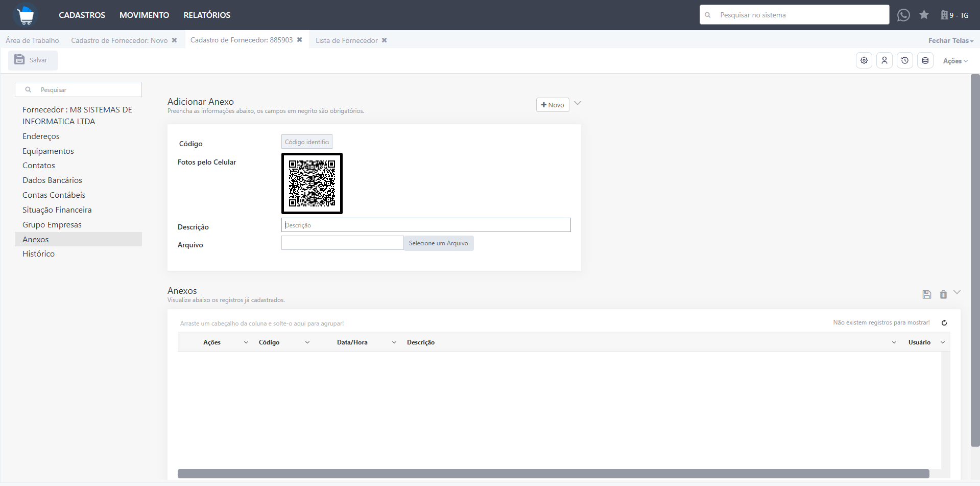The image size is (980, 486).
Task: Close the Cadastro de Fornecedor: Novo tab
Action: click(x=174, y=40)
